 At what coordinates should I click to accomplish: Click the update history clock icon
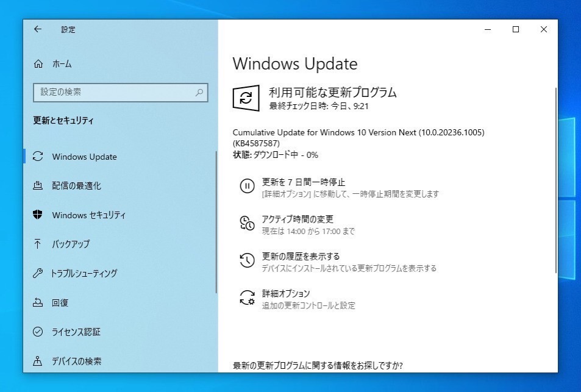pyautogui.click(x=247, y=260)
